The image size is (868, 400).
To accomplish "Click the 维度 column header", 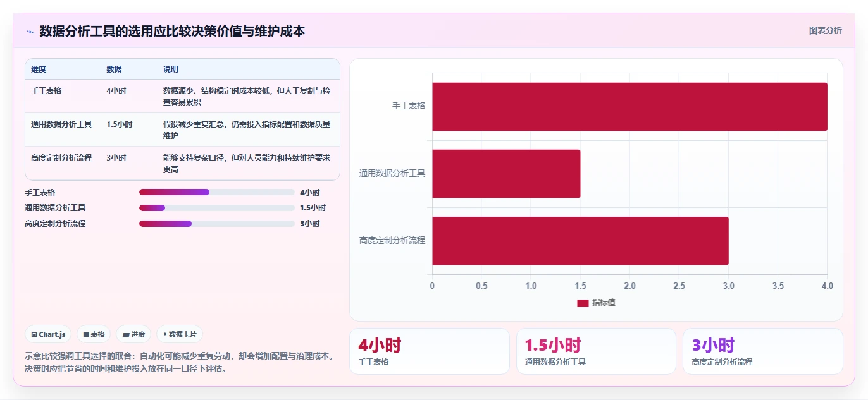I will 39,70.
